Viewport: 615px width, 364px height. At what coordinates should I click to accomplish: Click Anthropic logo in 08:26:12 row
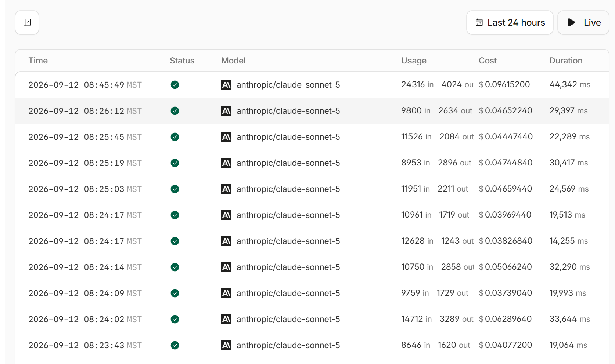pos(226,111)
